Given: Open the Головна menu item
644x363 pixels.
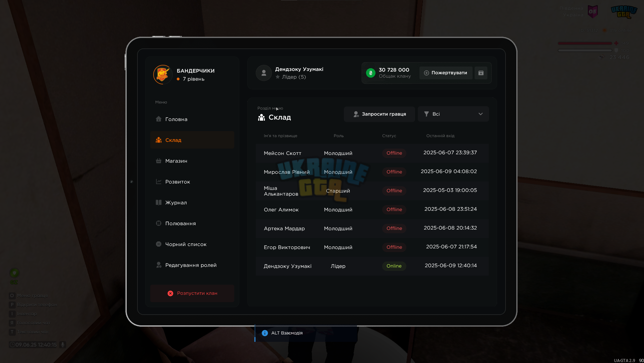Looking at the screenshot, I should tap(192, 119).
